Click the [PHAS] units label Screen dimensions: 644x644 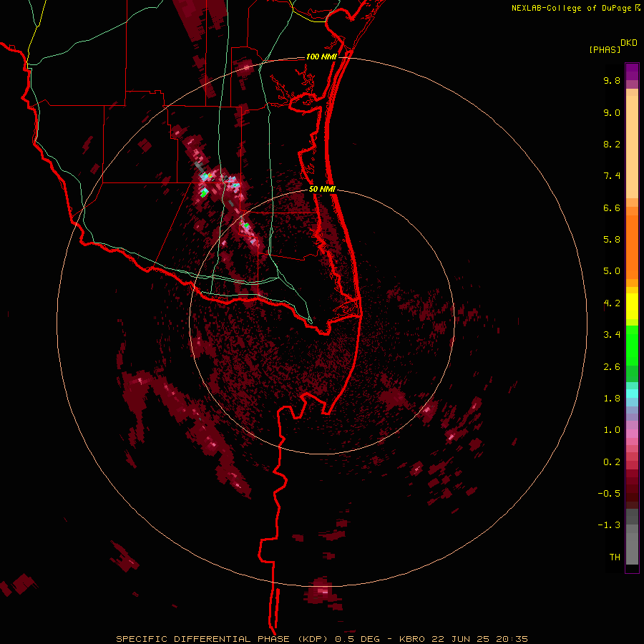(605, 49)
